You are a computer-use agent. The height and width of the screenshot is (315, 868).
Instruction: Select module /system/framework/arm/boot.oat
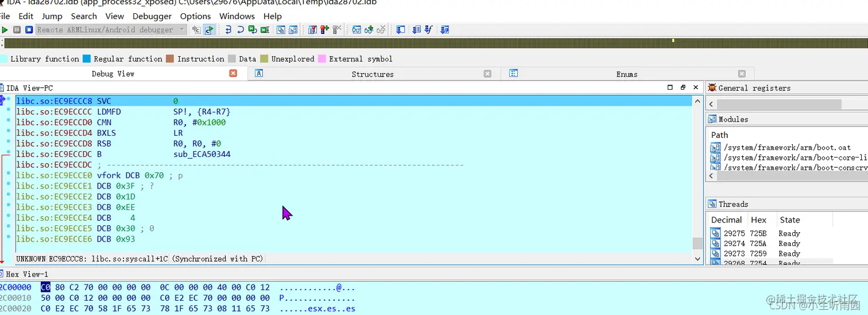click(x=787, y=148)
